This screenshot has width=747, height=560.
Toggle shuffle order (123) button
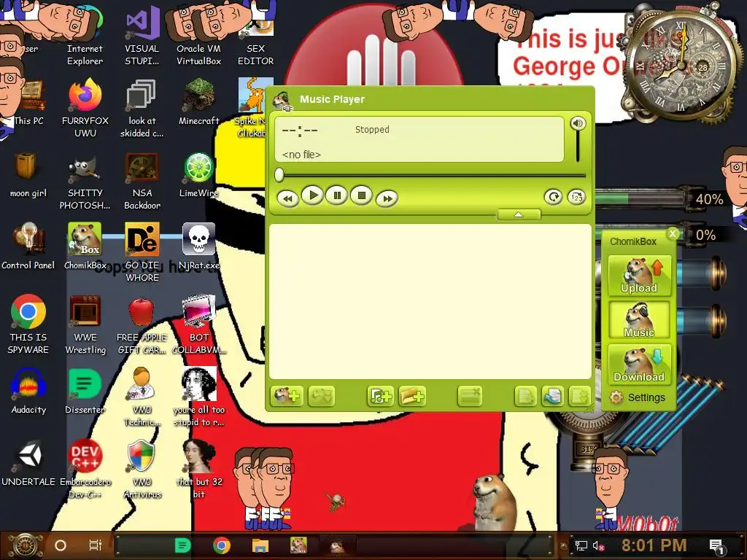tap(576, 197)
